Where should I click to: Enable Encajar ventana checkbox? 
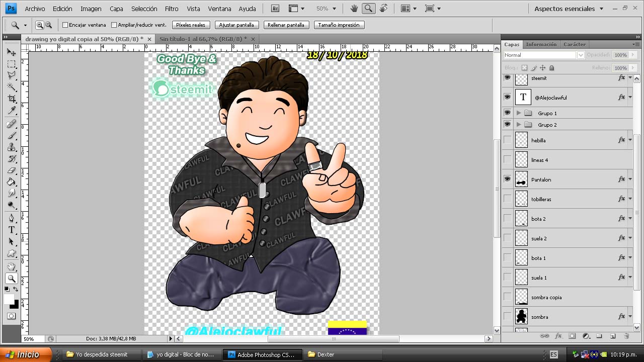tap(65, 25)
